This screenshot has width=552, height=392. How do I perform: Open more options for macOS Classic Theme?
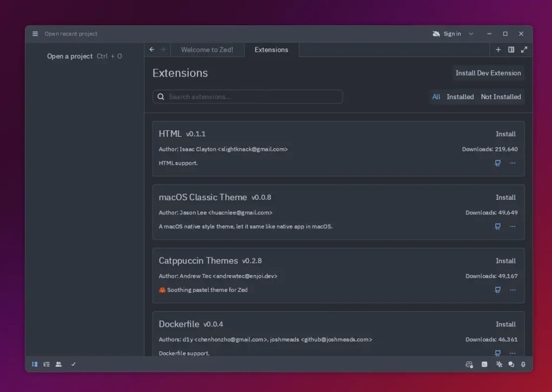pos(513,227)
